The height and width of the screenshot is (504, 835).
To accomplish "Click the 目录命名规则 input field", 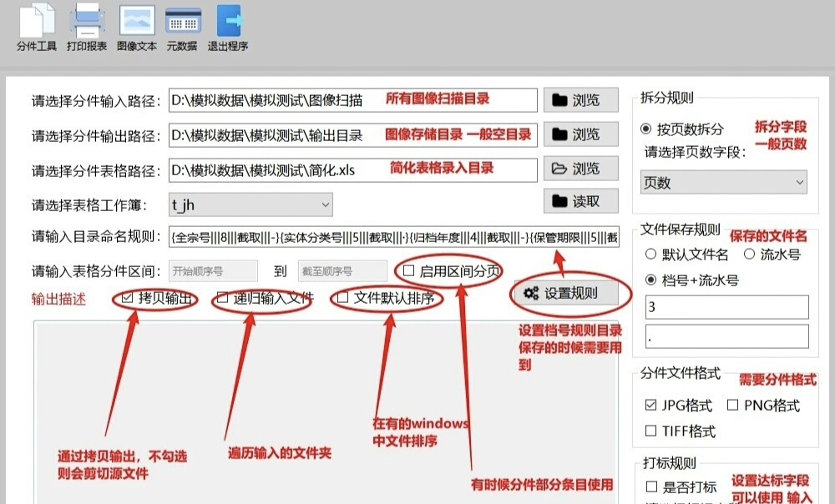I will (x=394, y=237).
